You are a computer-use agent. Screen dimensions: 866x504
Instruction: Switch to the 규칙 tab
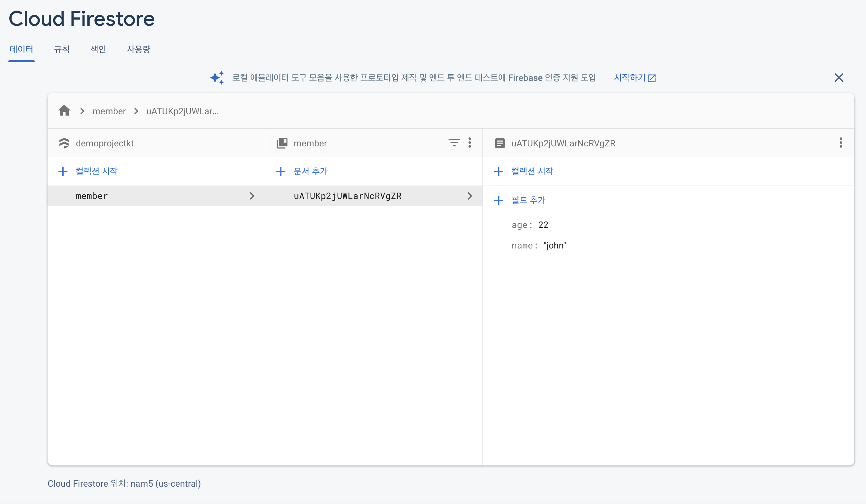tap(62, 49)
